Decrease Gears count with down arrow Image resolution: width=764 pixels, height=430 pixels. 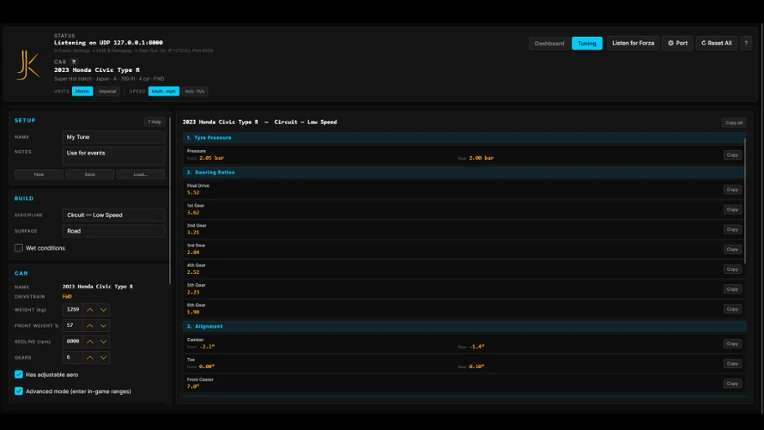(103, 357)
